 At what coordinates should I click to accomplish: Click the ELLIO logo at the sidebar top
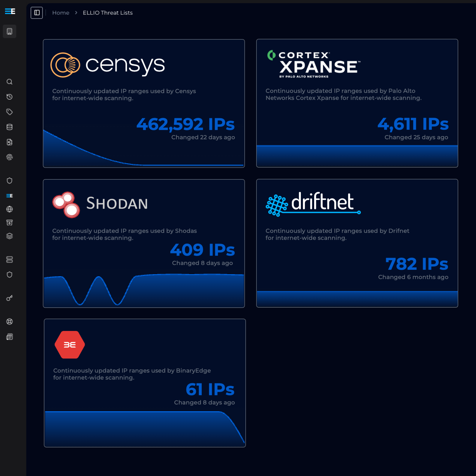[10, 11]
